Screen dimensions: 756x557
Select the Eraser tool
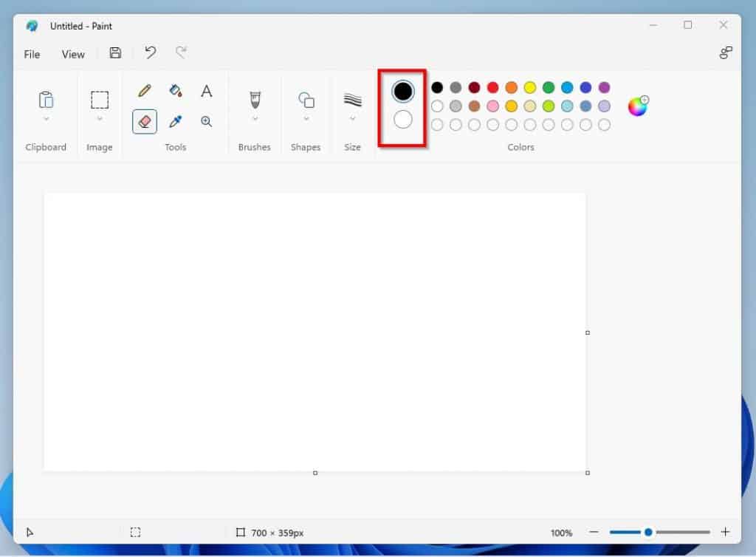pyautogui.click(x=145, y=122)
